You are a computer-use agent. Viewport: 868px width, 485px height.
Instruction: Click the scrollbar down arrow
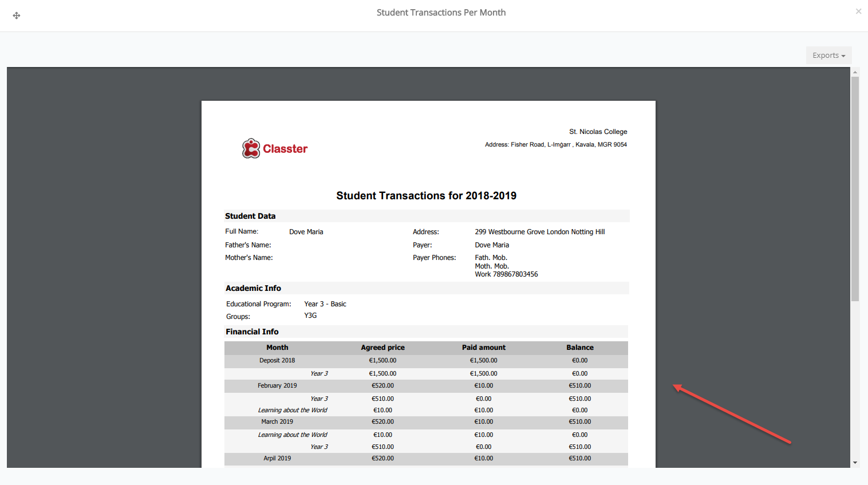(x=855, y=463)
